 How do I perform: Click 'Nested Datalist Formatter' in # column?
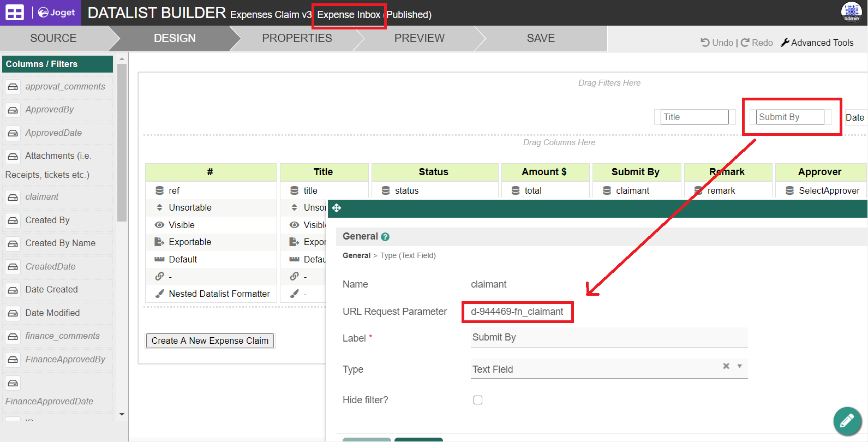coord(211,294)
